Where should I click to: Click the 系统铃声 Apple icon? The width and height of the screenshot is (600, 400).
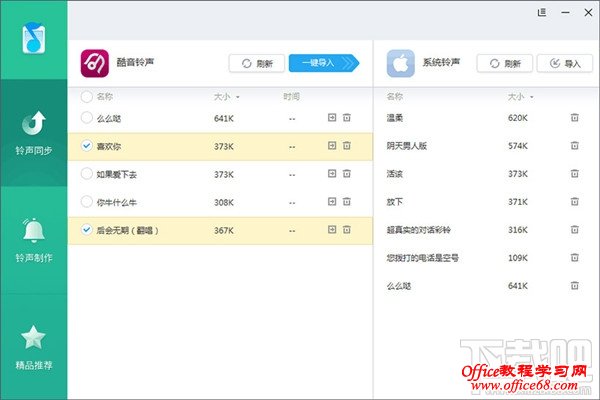click(x=400, y=63)
